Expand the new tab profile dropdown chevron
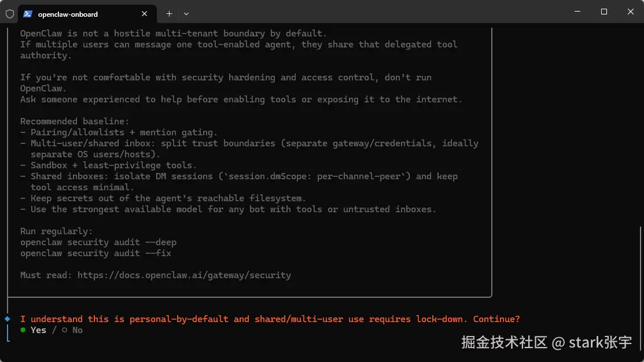The image size is (644, 362). coord(186,14)
